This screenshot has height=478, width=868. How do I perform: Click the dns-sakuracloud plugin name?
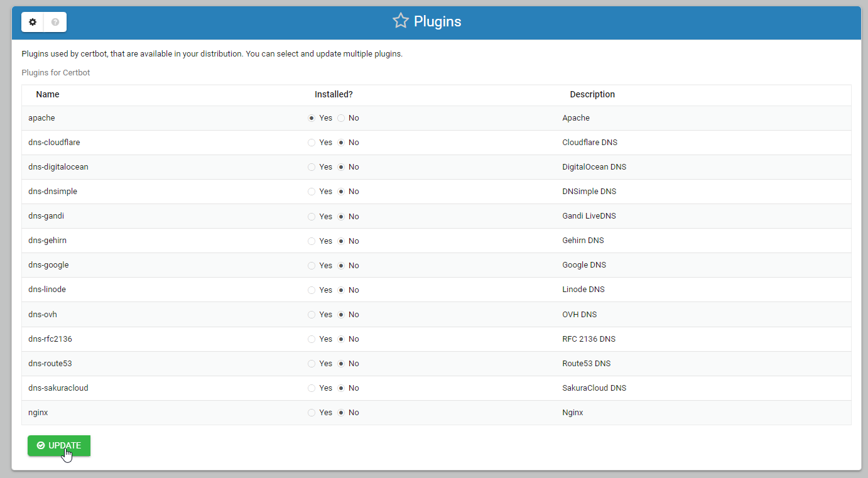58,388
